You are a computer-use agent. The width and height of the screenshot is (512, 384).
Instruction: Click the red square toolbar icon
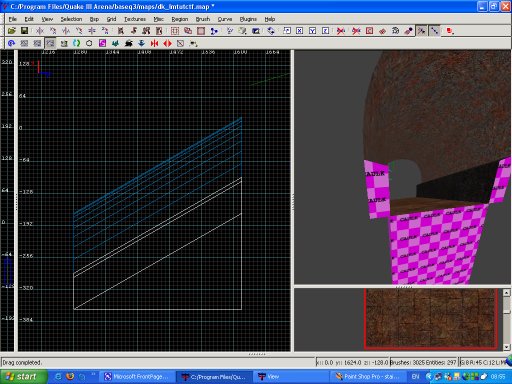[x=450, y=31]
